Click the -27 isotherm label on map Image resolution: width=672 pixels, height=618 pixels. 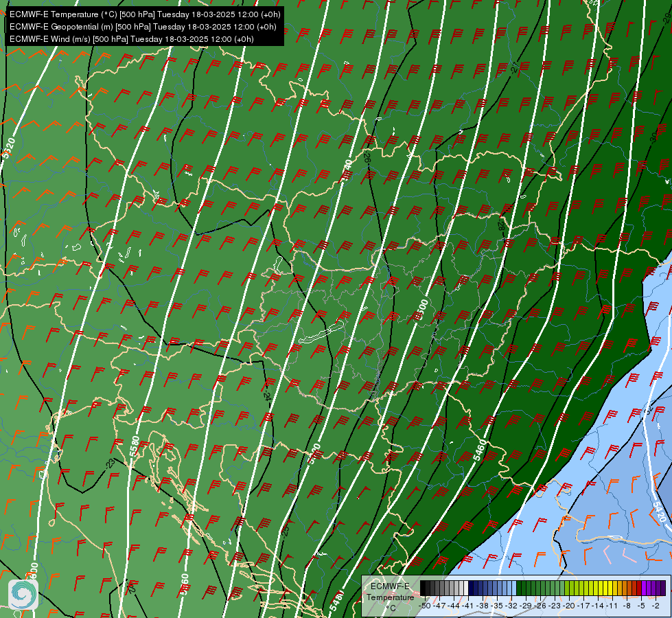click(515, 68)
